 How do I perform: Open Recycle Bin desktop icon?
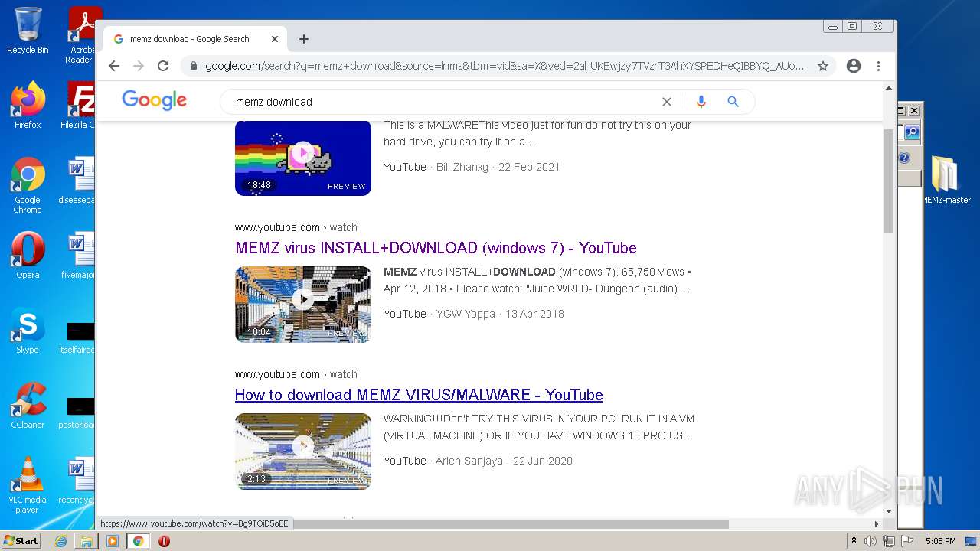coord(28,31)
